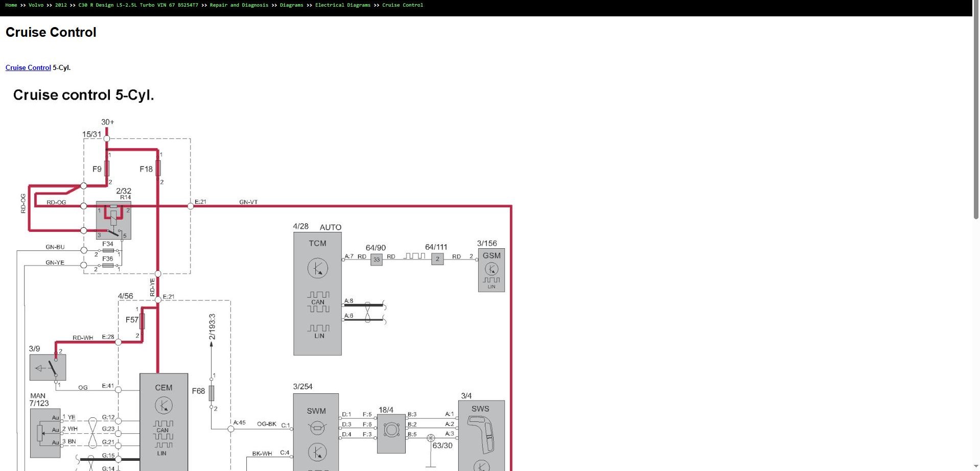
Task: Navigate to Repair and Diagnosis breadcrumb
Action: (x=239, y=5)
